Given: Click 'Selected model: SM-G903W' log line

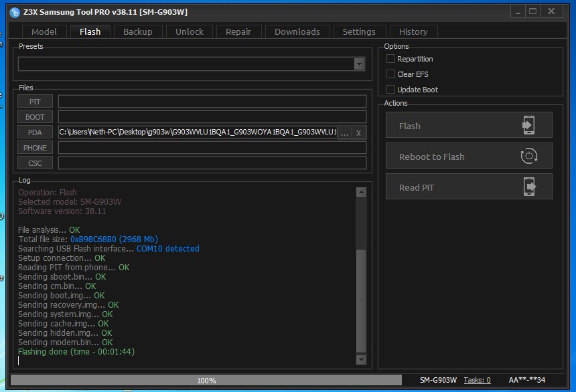Looking at the screenshot, I should pyautogui.click(x=70, y=202).
